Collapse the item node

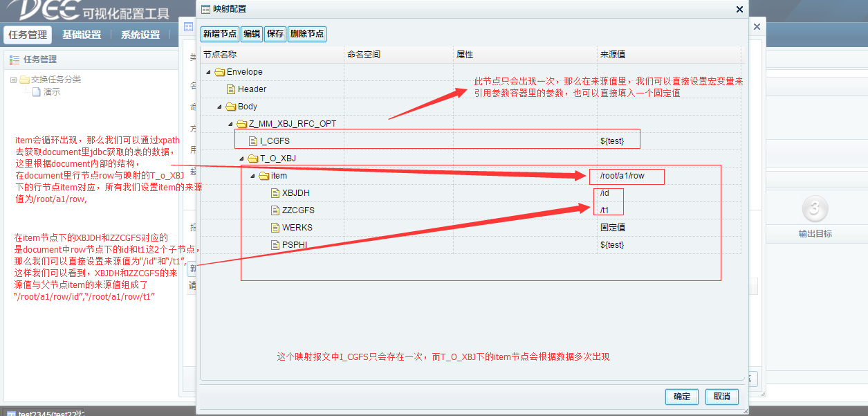252,176
